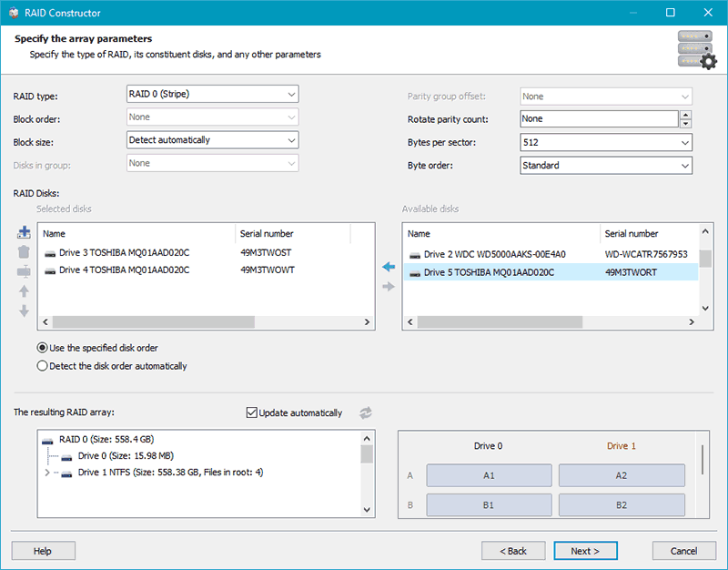
Task: Click the selected disks horizontal scrollbar
Action: tap(207, 322)
